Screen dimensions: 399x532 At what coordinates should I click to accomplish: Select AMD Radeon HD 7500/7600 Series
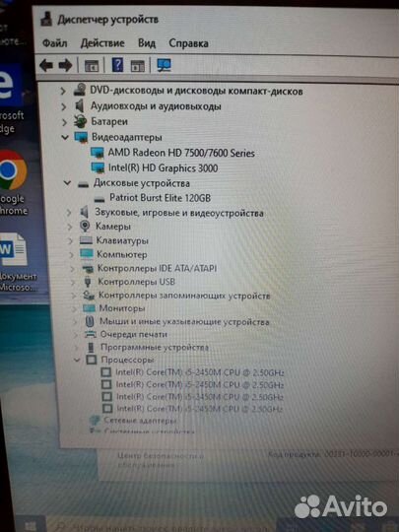coord(181,153)
